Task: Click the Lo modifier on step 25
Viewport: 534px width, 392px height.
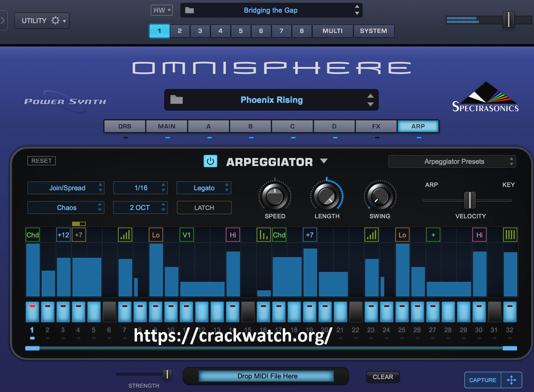Action: coord(402,235)
